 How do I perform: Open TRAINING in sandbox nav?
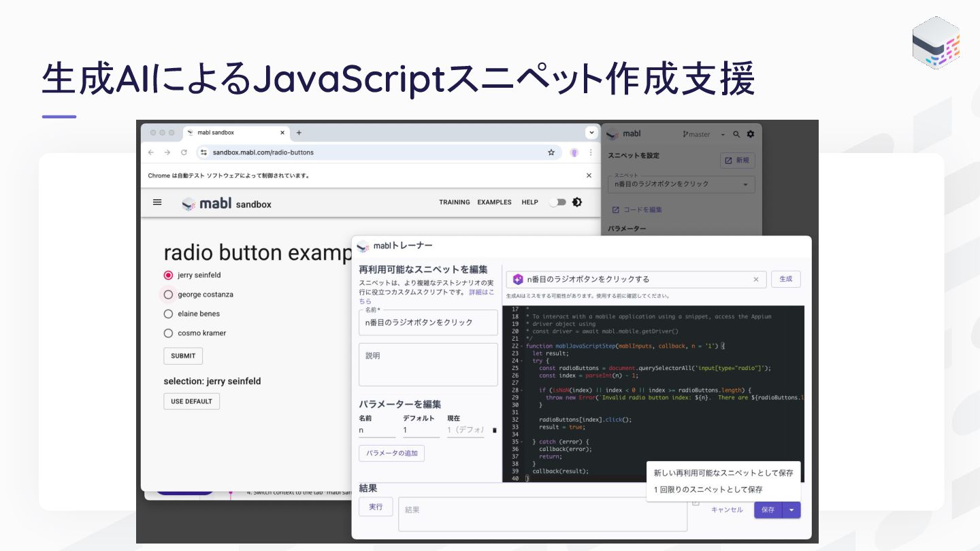[x=455, y=202]
